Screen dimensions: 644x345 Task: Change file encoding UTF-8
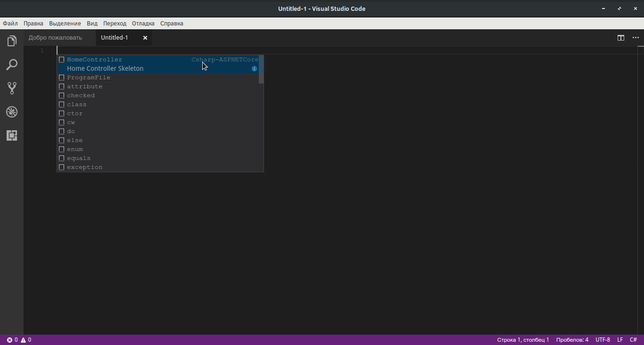point(603,340)
